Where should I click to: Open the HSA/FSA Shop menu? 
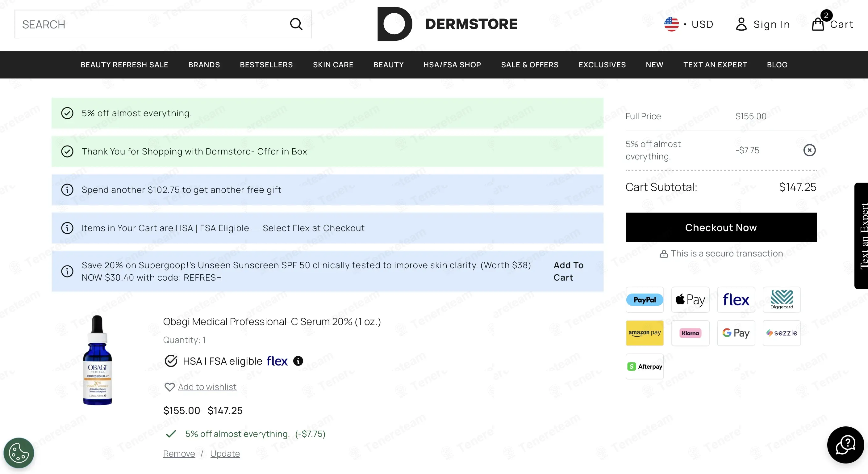click(x=452, y=65)
